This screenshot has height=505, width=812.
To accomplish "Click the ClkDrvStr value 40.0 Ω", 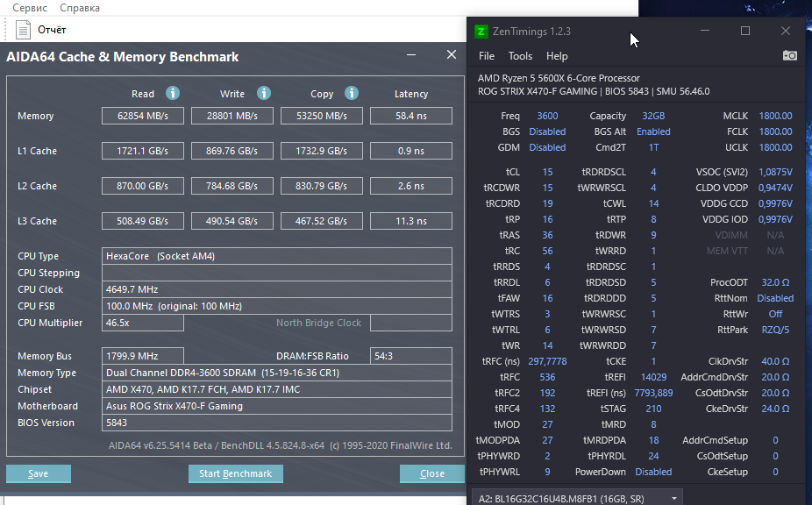I will pos(775,361).
